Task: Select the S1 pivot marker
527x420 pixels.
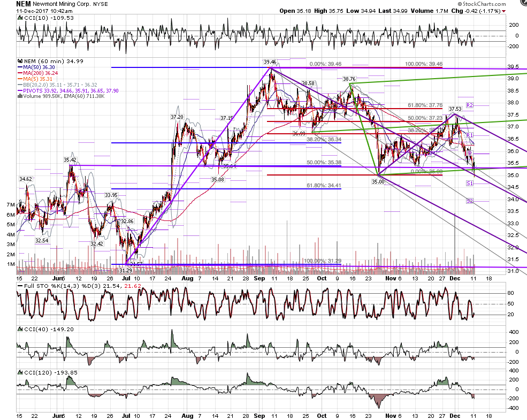Action: (x=470, y=183)
